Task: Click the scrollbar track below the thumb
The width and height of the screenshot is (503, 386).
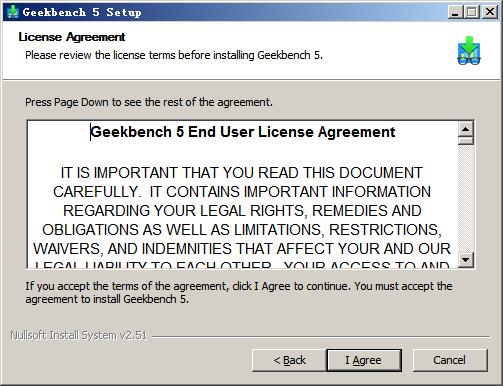Action: pyautogui.click(x=466, y=198)
